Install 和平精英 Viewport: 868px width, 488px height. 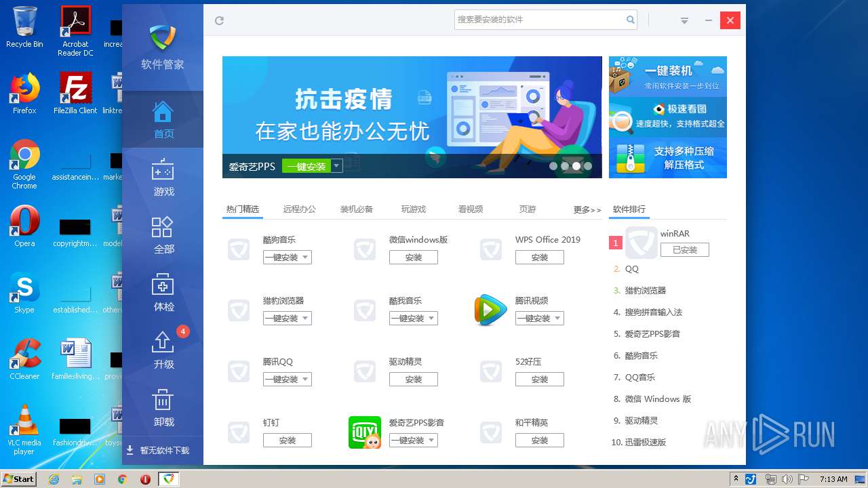coord(540,441)
